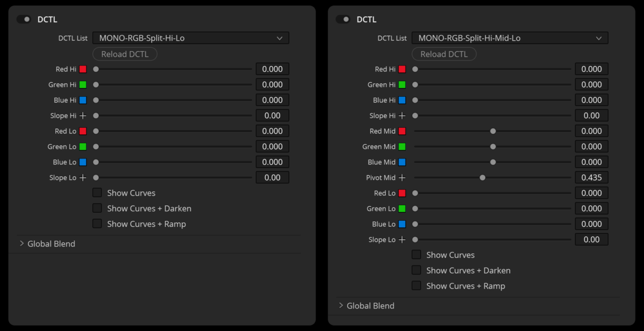This screenshot has width=644, height=331.
Task: Click the red color swatch next to Red Hi
Action: pos(83,69)
